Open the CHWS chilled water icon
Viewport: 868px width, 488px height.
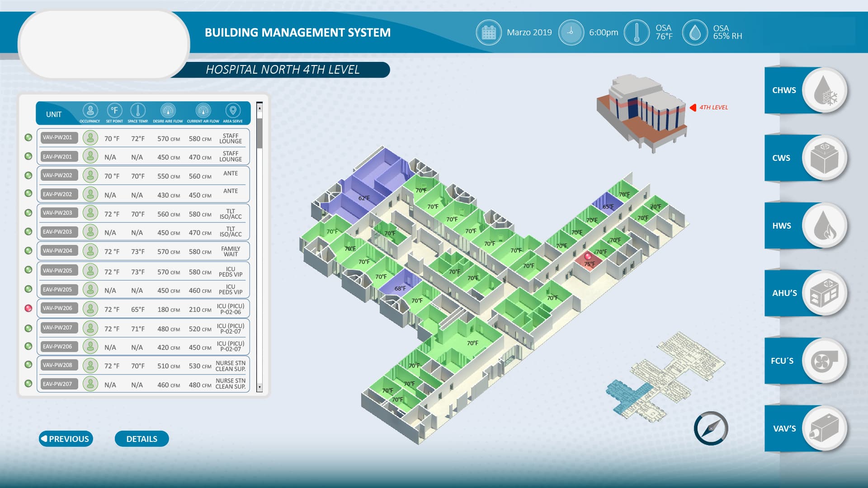[824, 90]
